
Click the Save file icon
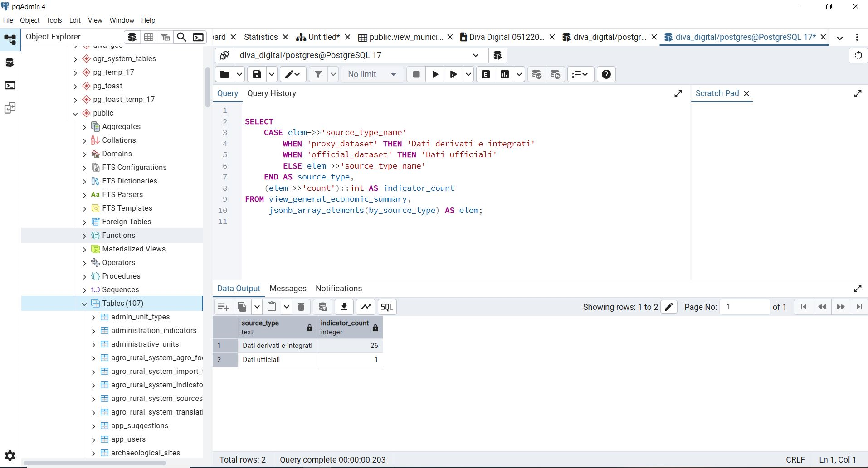pyautogui.click(x=257, y=74)
